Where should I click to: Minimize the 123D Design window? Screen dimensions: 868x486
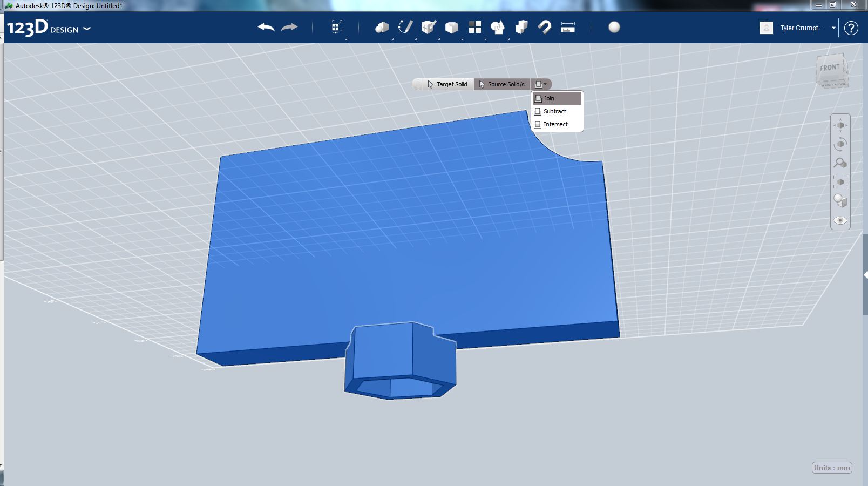819,5
